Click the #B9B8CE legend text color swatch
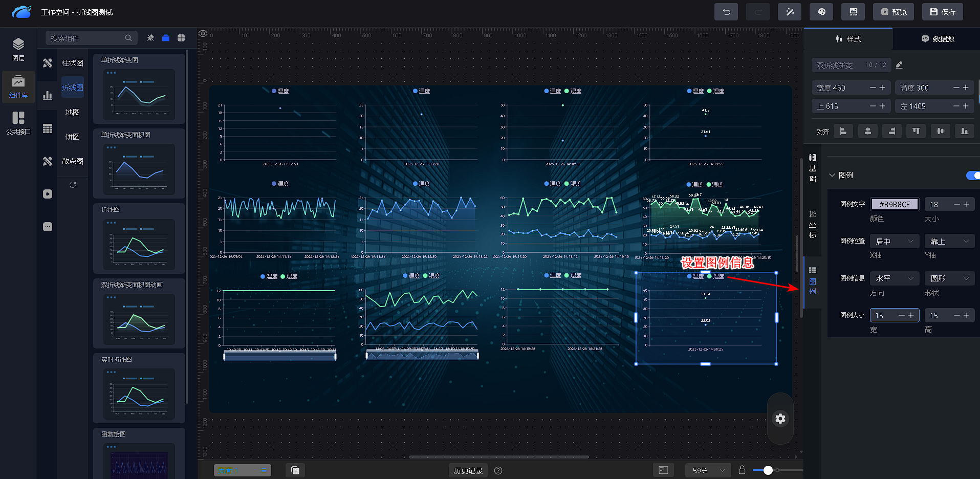980x479 pixels. 895,204
